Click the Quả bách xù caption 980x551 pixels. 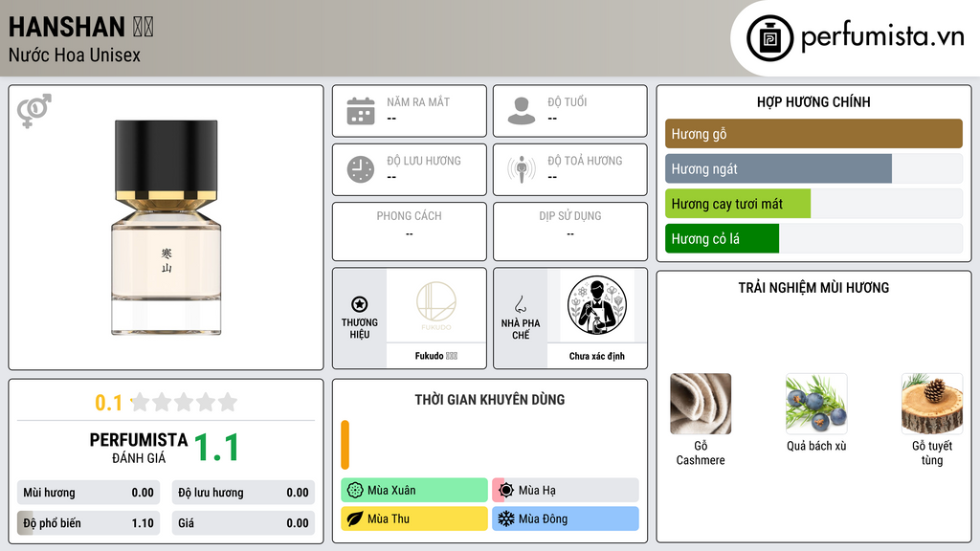point(816,446)
